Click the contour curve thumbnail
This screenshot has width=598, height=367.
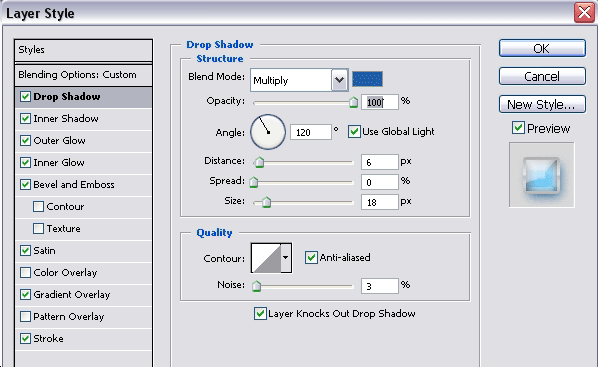pyautogui.click(x=266, y=258)
